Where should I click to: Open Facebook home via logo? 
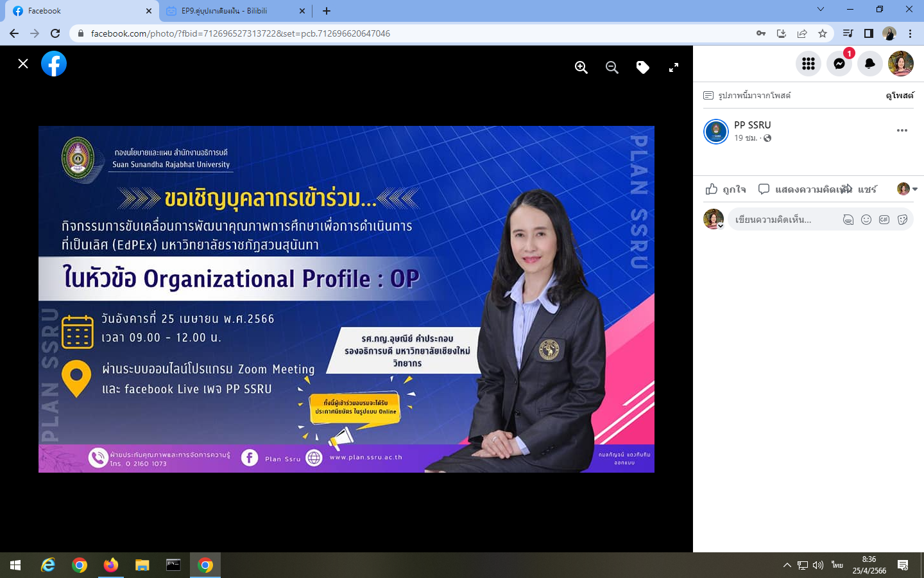[x=54, y=64]
